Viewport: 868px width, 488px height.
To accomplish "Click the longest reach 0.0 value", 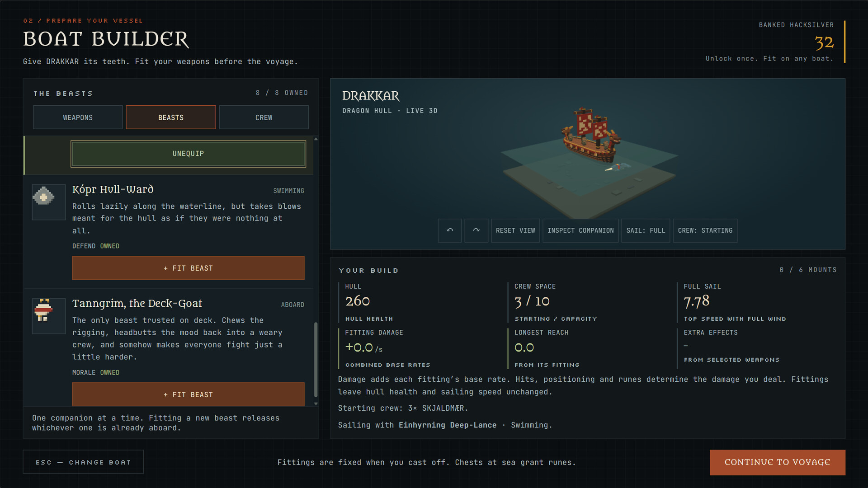I will tap(524, 347).
